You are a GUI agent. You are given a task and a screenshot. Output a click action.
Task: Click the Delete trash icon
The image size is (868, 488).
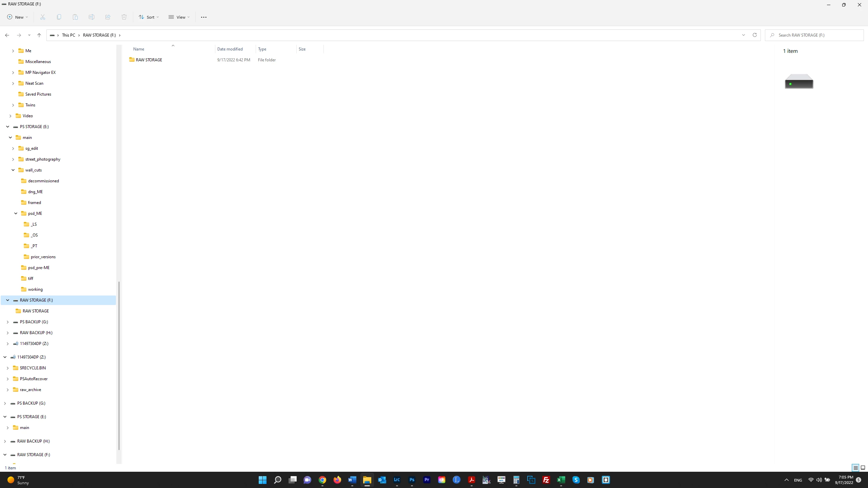click(x=124, y=17)
